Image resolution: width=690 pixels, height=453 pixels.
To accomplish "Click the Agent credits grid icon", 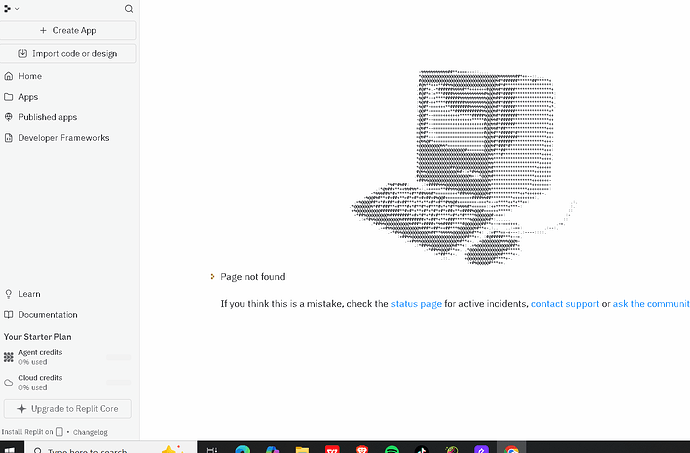I will [x=8, y=357].
